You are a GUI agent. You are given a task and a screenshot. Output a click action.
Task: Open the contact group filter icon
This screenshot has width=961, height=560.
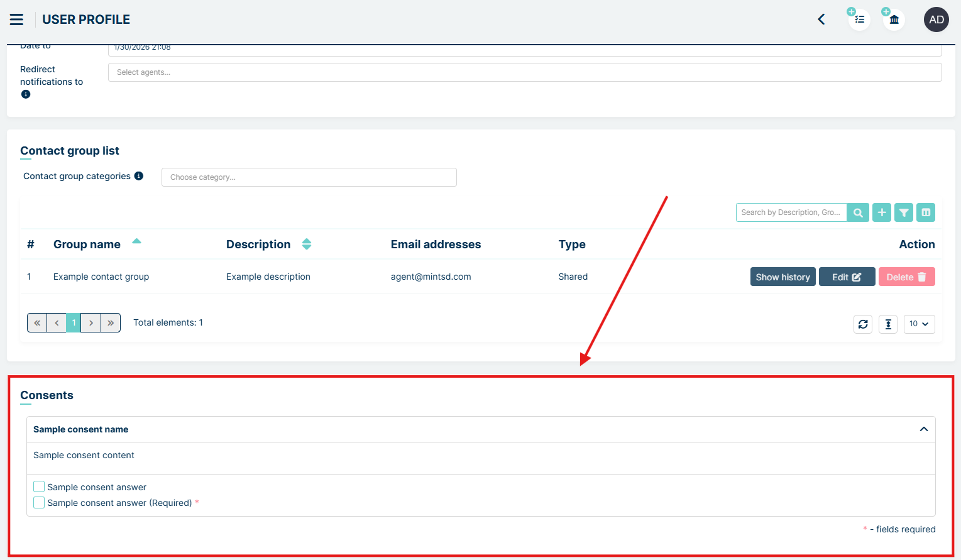(904, 212)
